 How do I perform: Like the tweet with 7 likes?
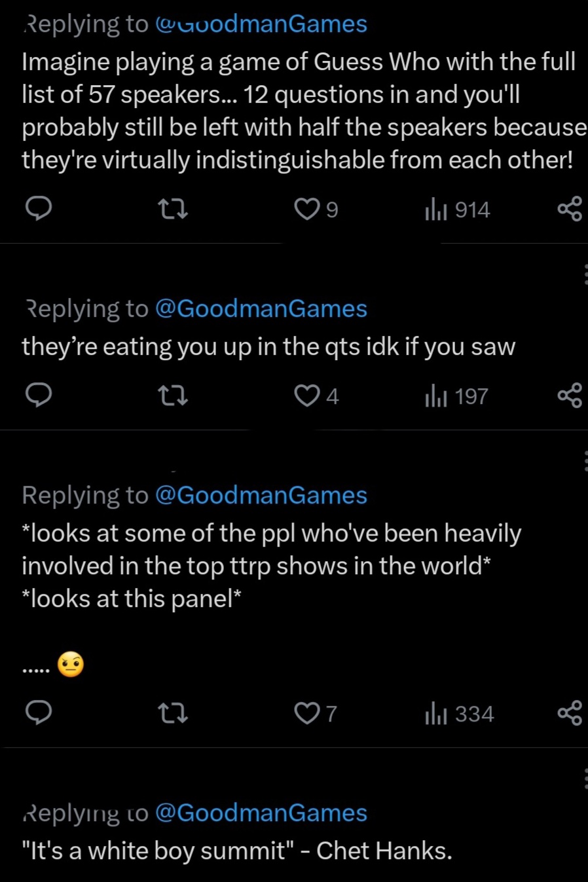[x=306, y=713]
